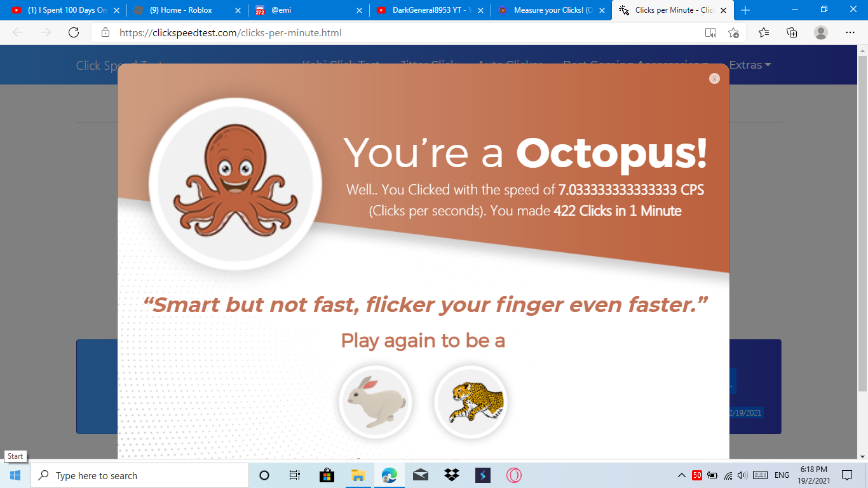Open Edge settings and more menu
This screenshot has width=868, height=488.
[x=850, y=32]
